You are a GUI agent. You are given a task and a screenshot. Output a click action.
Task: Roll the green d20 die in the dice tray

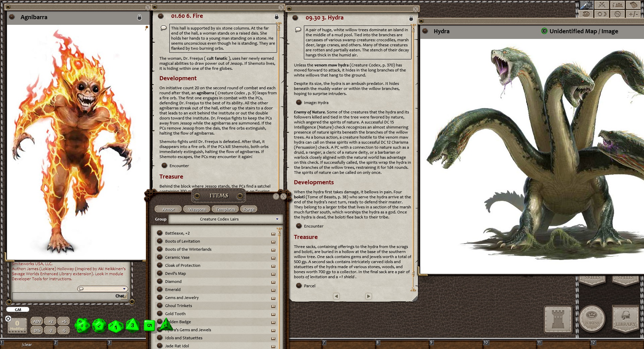(82, 326)
